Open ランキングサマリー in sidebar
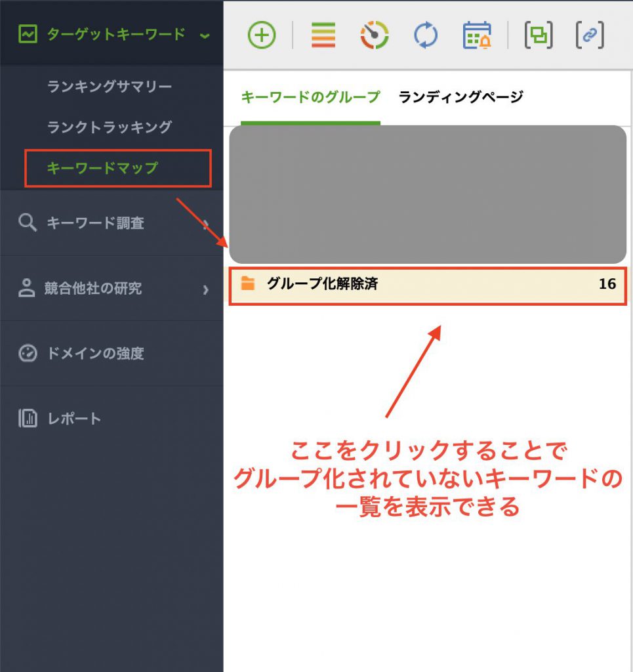 [x=110, y=86]
